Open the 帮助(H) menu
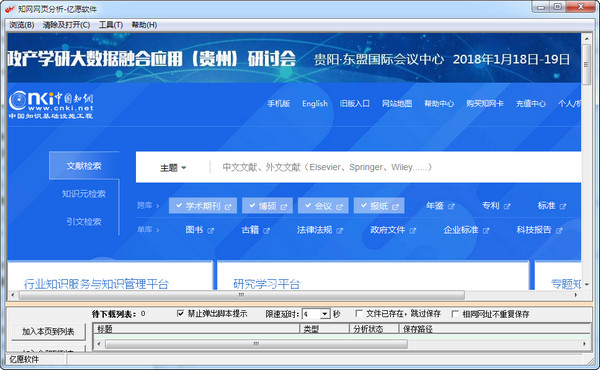Viewport: 600px width, 370px height. [x=144, y=25]
